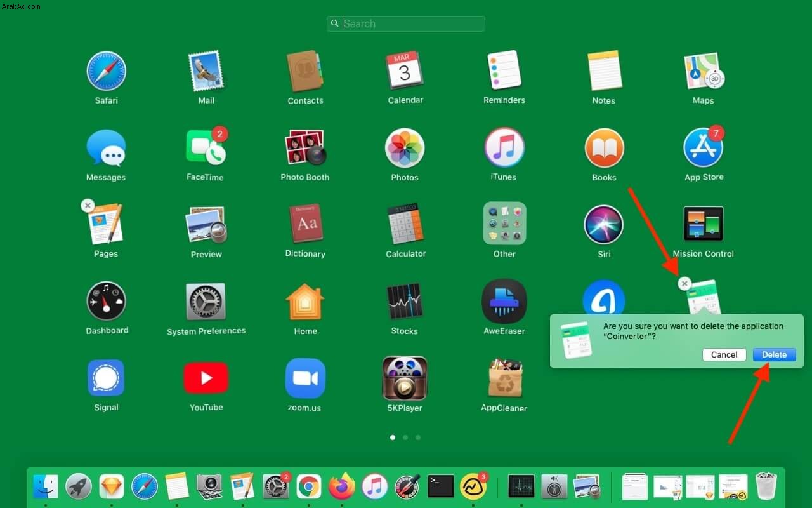Open Mission Control

[x=703, y=224]
